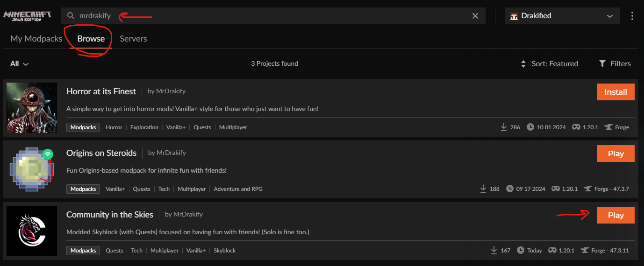
Task: Switch to the My Modpacks tab
Action: pos(36,39)
